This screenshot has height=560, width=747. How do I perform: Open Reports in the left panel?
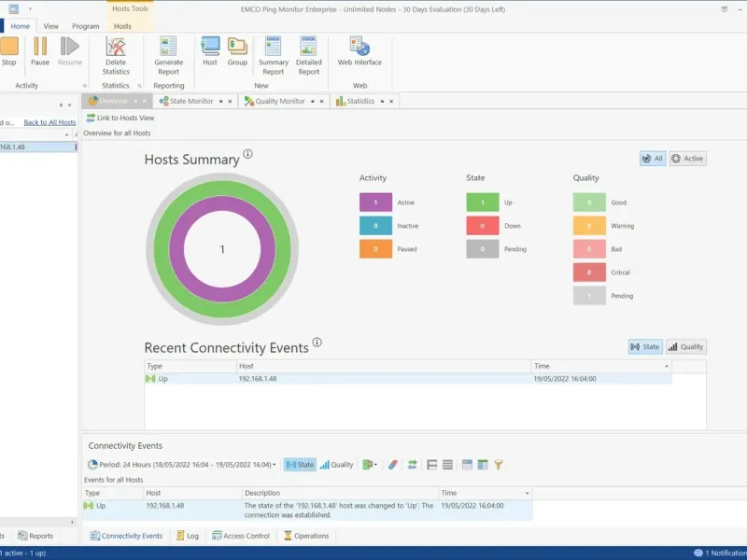point(35,536)
